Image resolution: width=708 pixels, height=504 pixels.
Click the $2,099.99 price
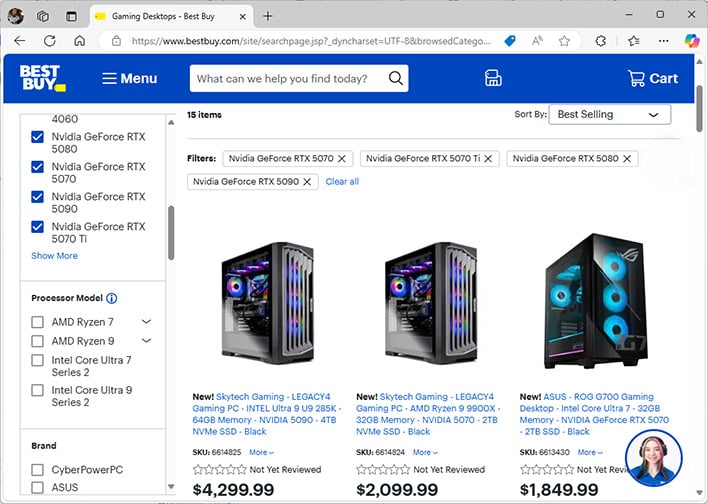tap(397, 490)
